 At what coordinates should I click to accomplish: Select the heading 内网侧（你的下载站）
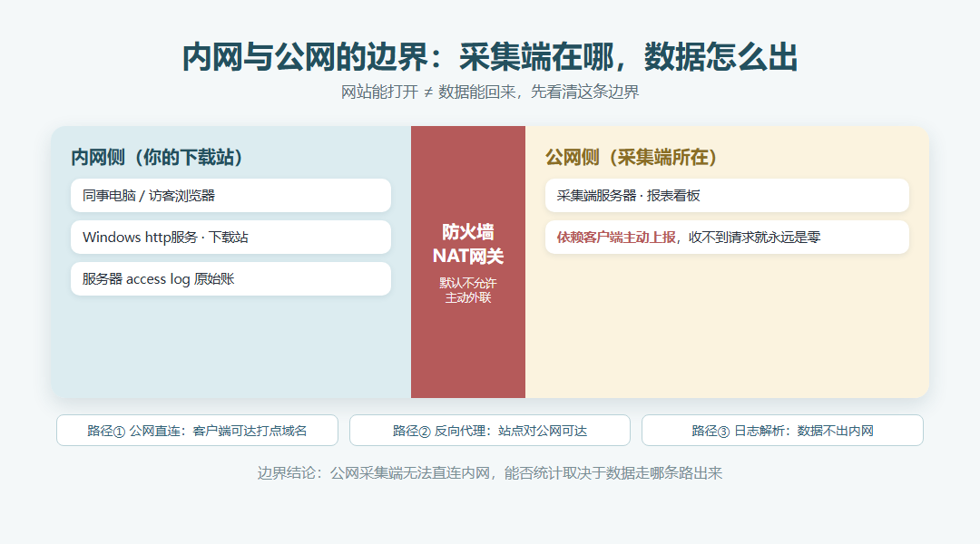pyautogui.click(x=156, y=158)
